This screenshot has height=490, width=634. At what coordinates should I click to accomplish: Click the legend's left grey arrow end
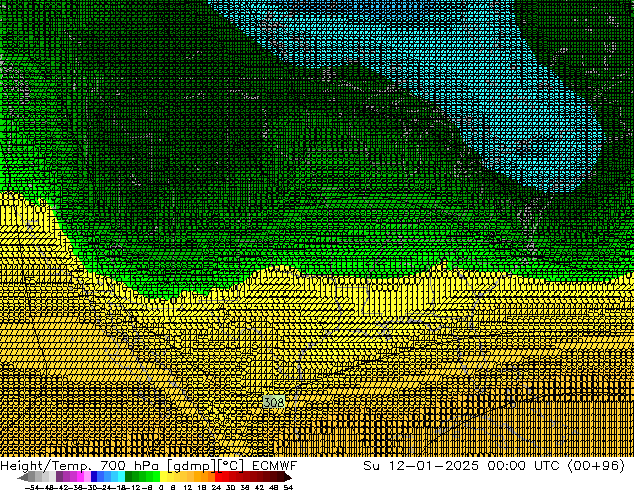coord(23,477)
